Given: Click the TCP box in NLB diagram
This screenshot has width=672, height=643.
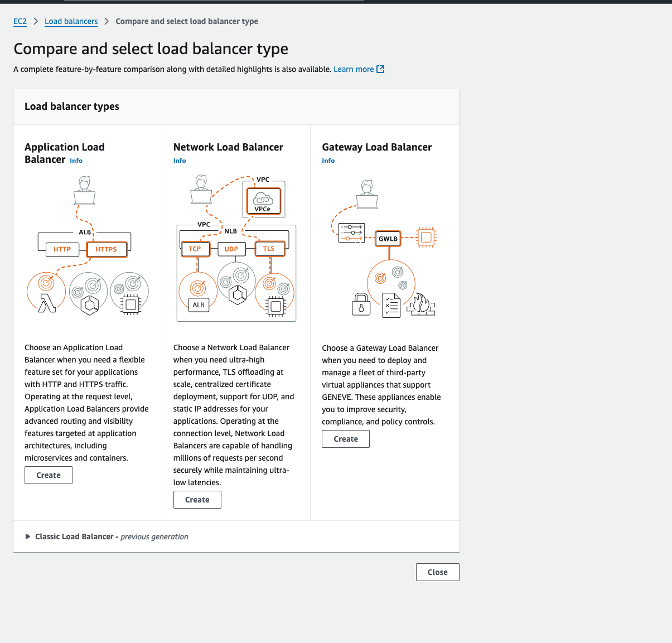Looking at the screenshot, I should point(195,249).
